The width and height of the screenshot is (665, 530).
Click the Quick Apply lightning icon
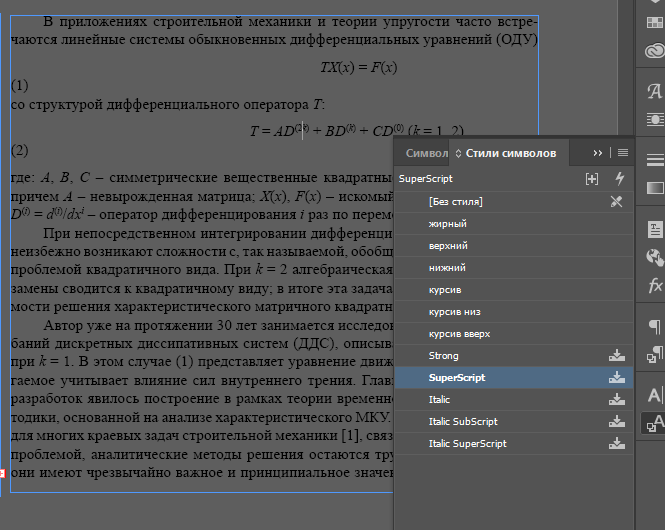619,178
